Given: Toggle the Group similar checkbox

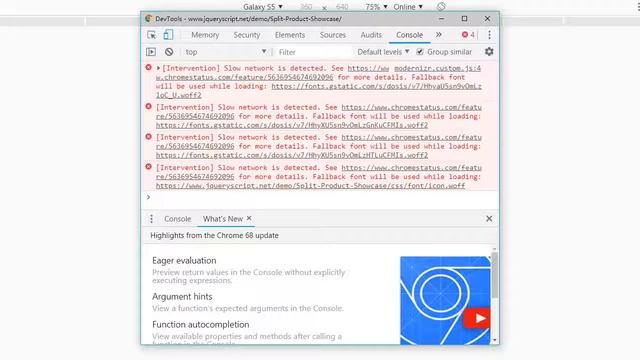Looking at the screenshot, I should pyautogui.click(x=420, y=52).
